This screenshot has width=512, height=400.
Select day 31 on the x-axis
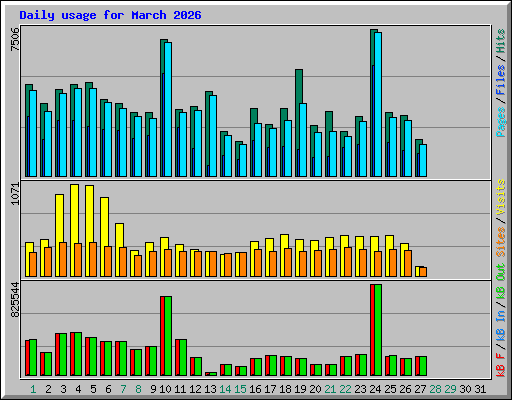point(480,389)
